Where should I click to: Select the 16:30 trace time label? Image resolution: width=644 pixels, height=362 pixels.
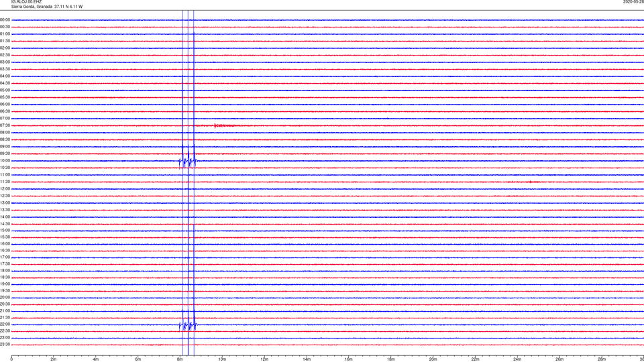[5, 250]
